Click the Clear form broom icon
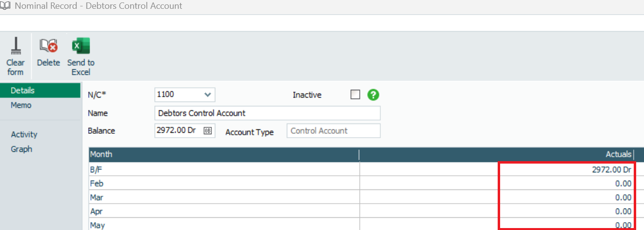Image resolution: width=644 pixels, height=230 pixels. click(15, 47)
